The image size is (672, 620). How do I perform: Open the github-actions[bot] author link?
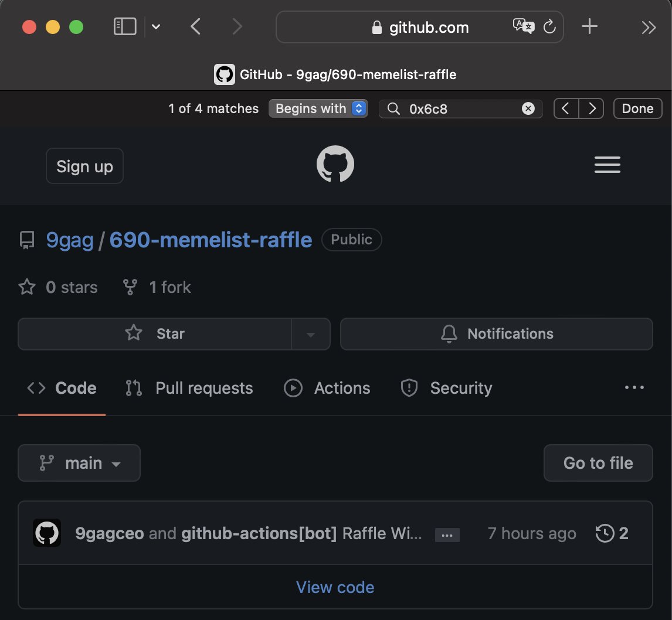pyautogui.click(x=259, y=533)
